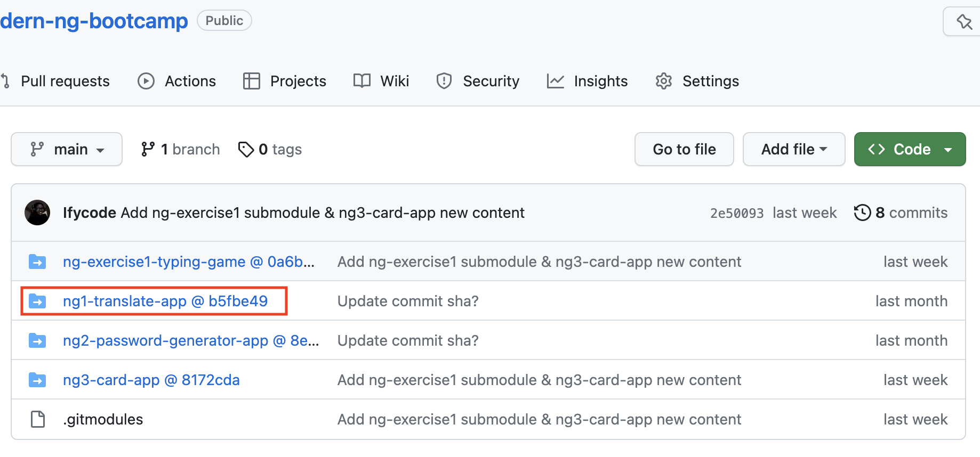This screenshot has width=980, height=457.
Task: Click the ng2-password-generator-app submodule folder icon
Action: point(37,341)
